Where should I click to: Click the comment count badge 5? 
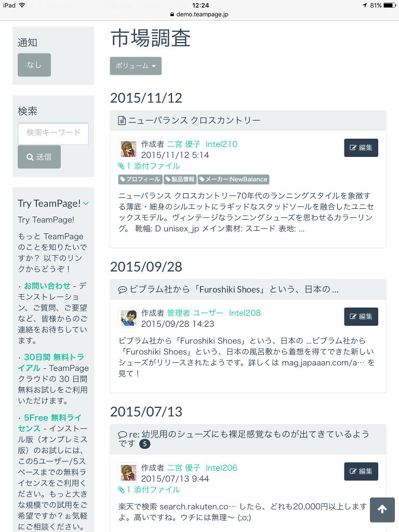pos(145,444)
